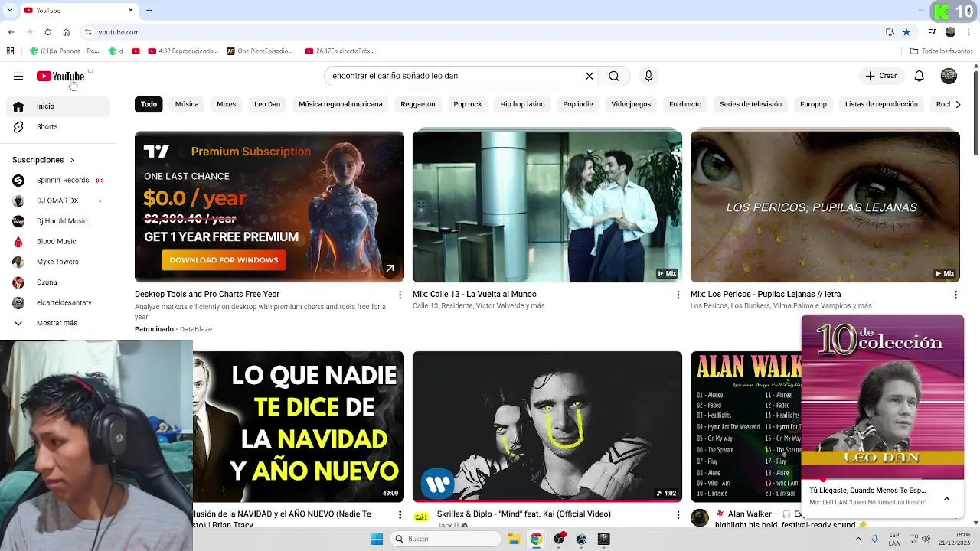Open Dj Harold Music channel
The image size is (980, 551).
pyautogui.click(x=58, y=221)
